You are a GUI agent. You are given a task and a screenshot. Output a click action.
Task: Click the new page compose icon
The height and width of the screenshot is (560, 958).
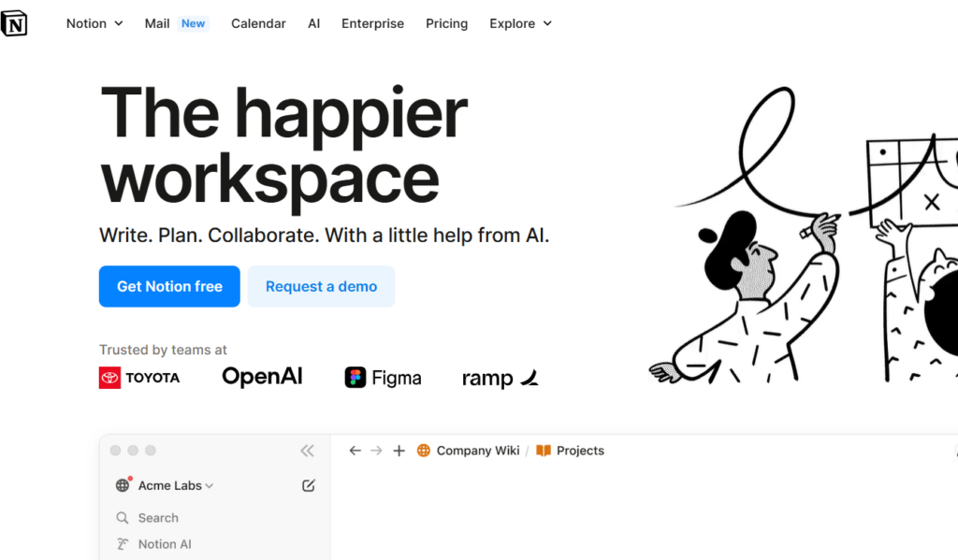pyautogui.click(x=309, y=485)
